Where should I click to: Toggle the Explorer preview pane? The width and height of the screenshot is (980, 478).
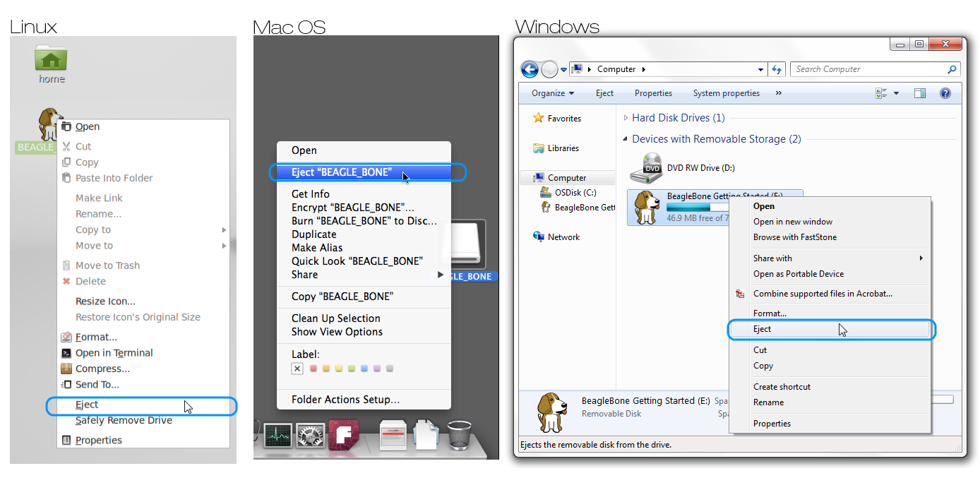point(919,93)
